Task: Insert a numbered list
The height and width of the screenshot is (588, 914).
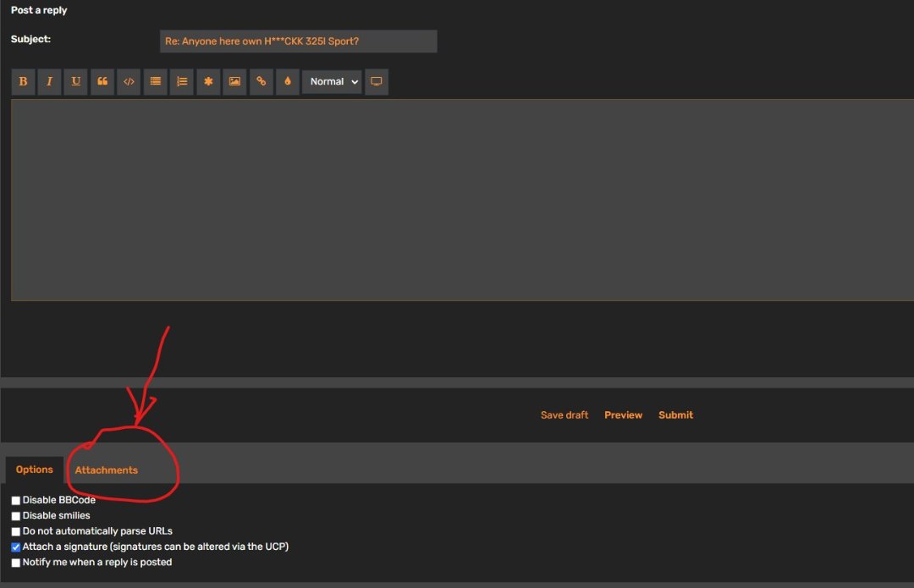Action: pyautogui.click(x=181, y=82)
